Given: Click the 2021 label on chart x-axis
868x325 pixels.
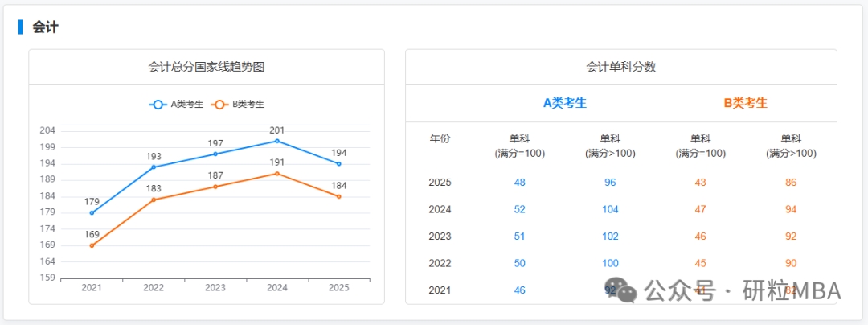Looking at the screenshot, I should tap(92, 288).
